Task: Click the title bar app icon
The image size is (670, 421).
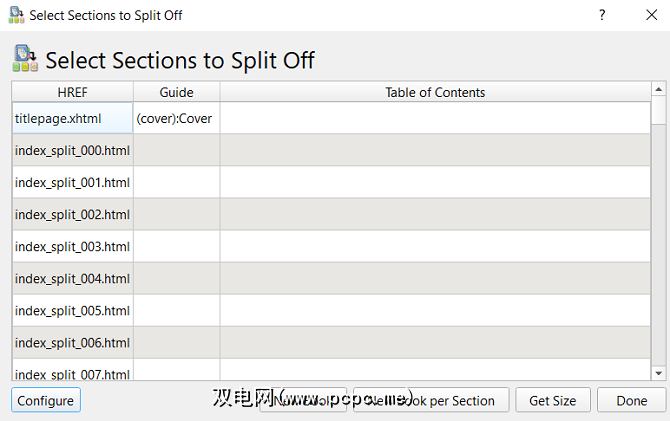Action: pos(16,15)
